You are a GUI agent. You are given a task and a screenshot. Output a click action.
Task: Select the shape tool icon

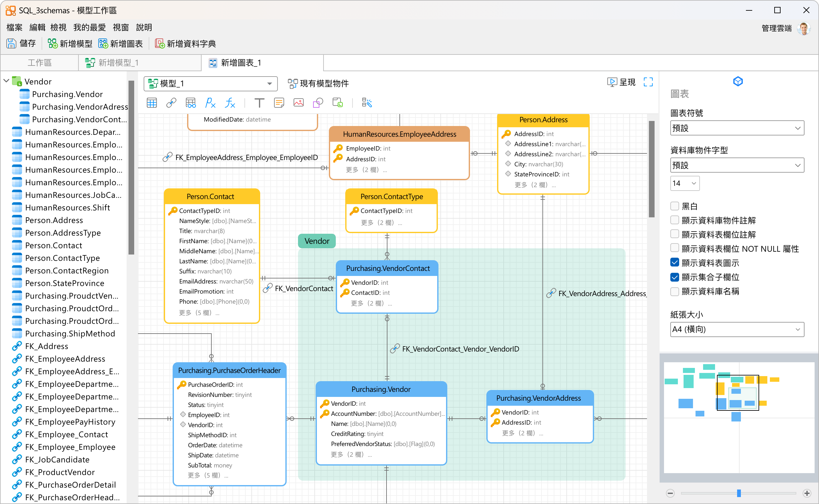[x=318, y=103]
